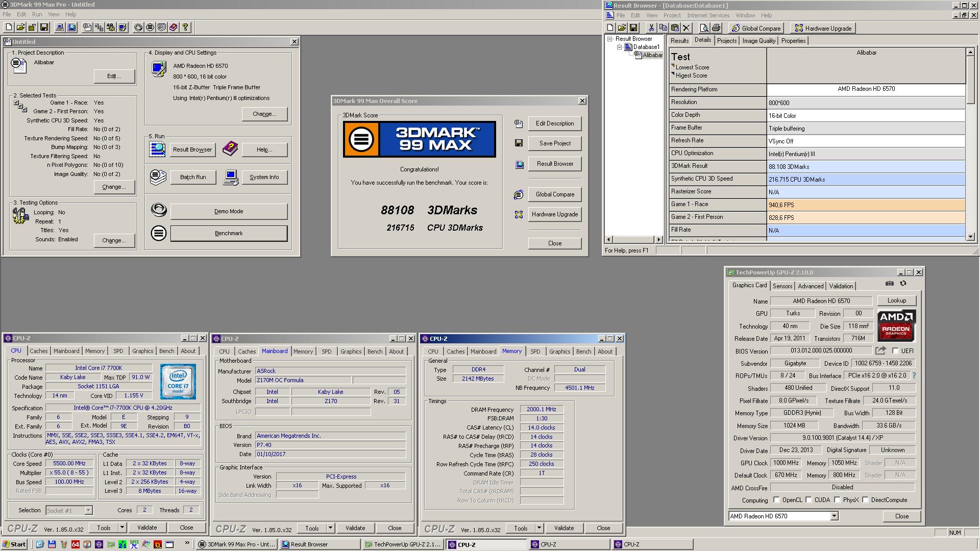Click the Global Compare button in Result Browser toolbar
This screenshot has height=551, width=980.
[755, 28]
